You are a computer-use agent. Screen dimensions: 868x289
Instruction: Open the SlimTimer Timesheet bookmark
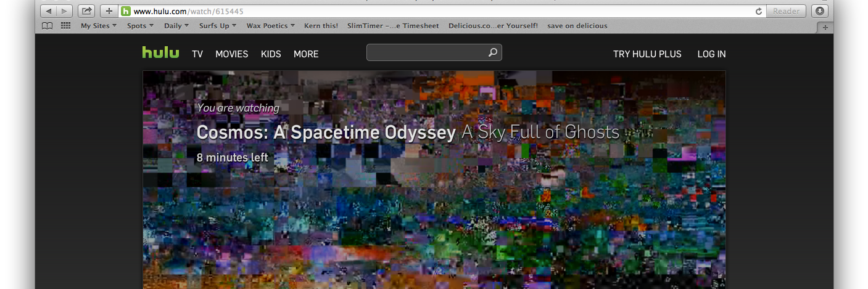point(393,26)
